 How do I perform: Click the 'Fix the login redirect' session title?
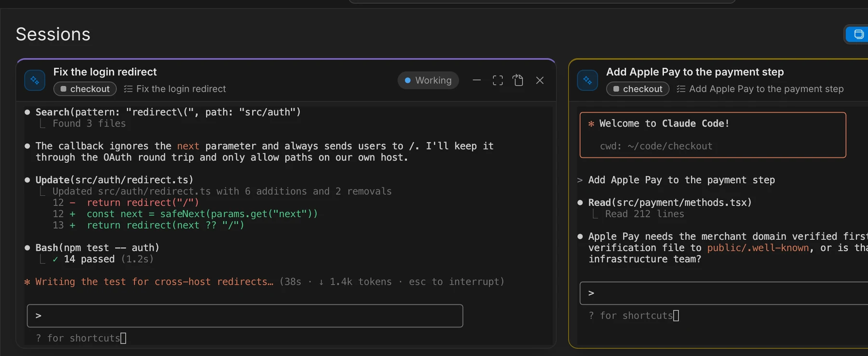tap(105, 72)
